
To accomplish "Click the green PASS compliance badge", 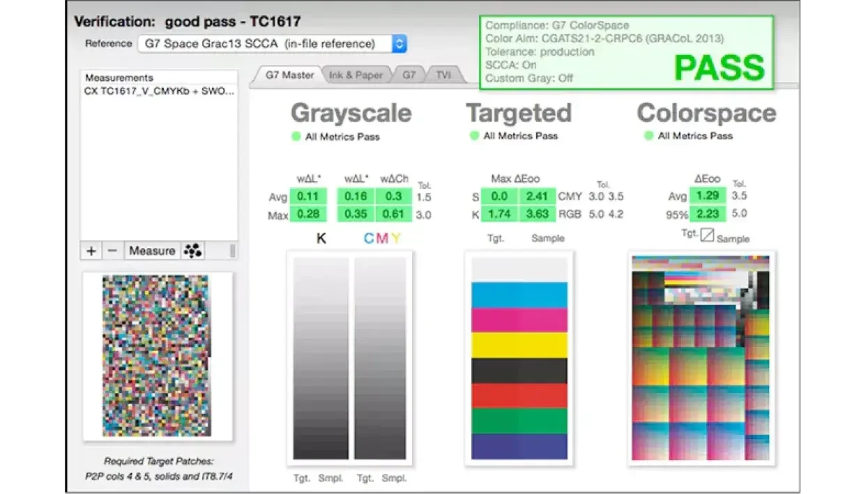I will pos(719,68).
